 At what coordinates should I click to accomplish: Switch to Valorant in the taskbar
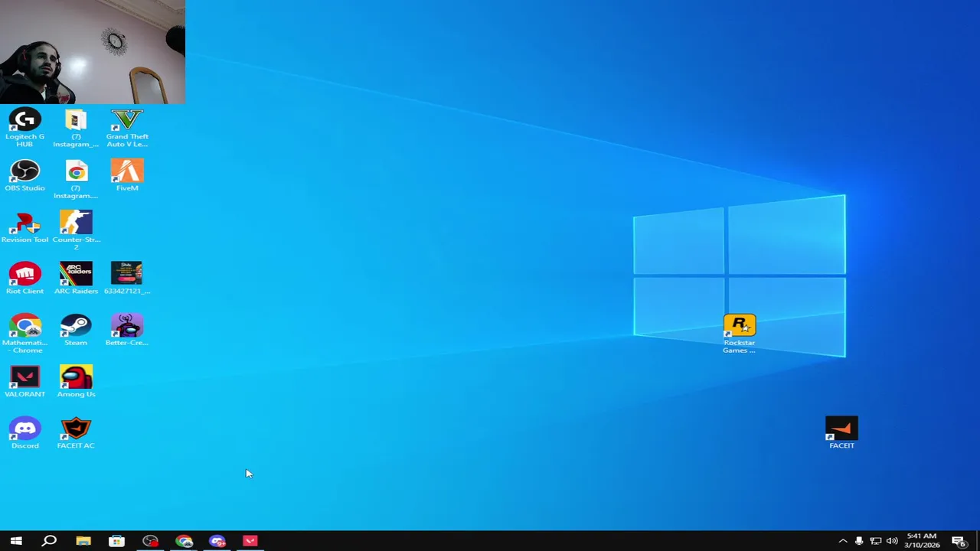pos(250,541)
